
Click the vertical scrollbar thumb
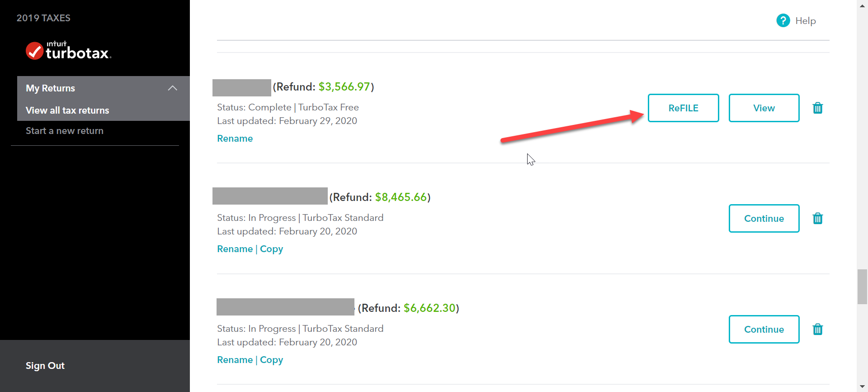click(862, 287)
